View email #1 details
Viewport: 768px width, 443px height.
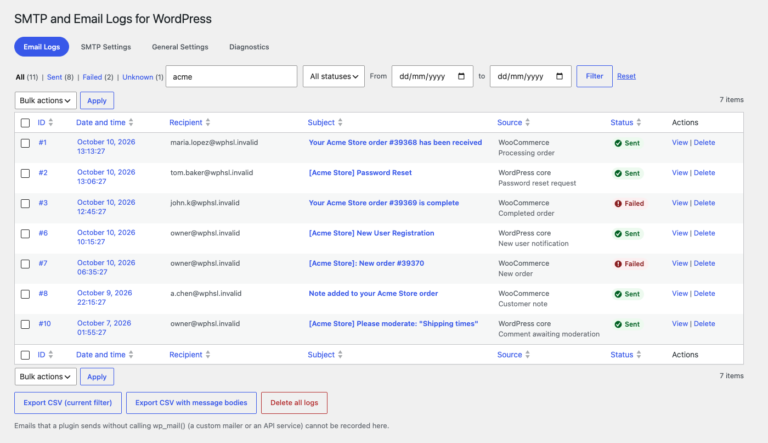click(679, 143)
